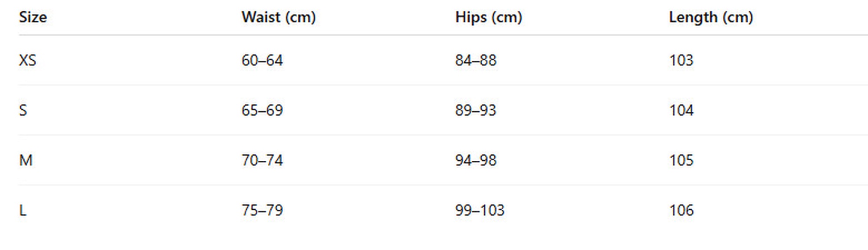Viewport: 868px width, 250px height.
Task: Select length value 104
Action: (681, 110)
